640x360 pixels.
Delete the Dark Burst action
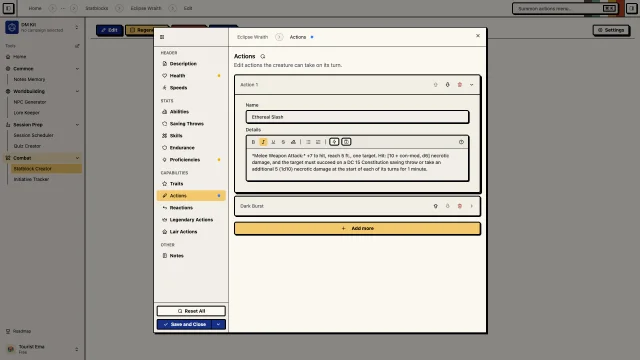(x=460, y=206)
